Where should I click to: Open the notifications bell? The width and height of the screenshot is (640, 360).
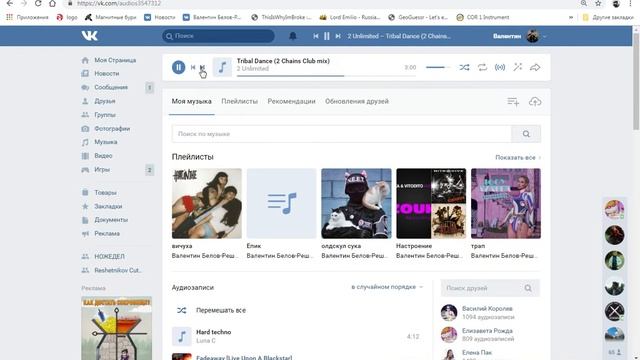293,36
